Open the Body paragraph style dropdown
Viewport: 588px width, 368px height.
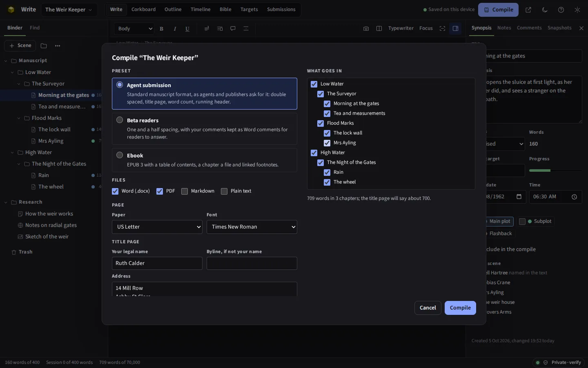pos(135,29)
